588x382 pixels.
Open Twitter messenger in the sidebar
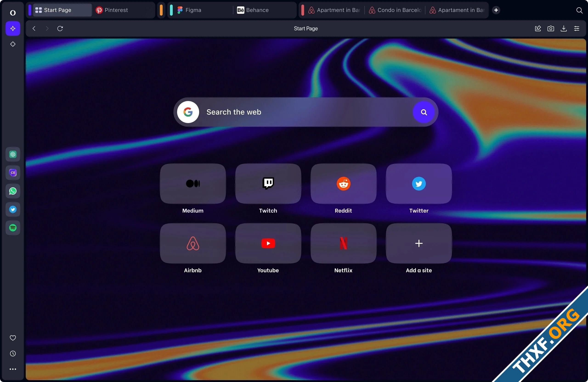13,209
